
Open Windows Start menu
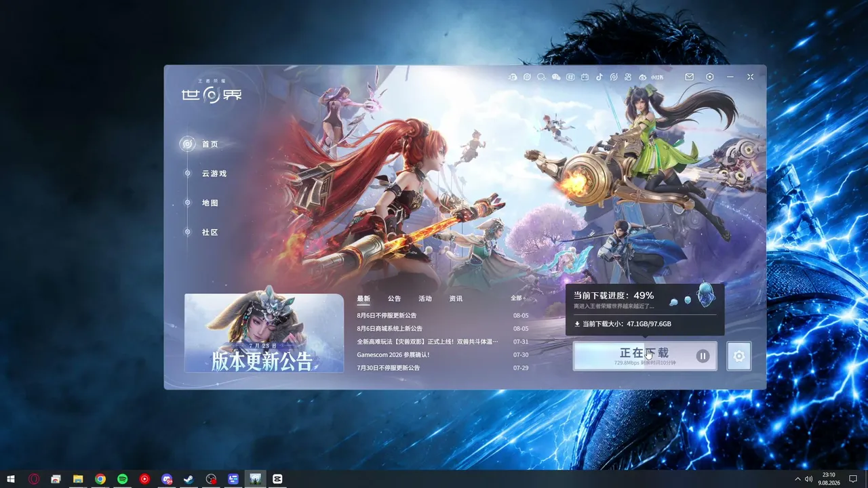click(11, 479)
